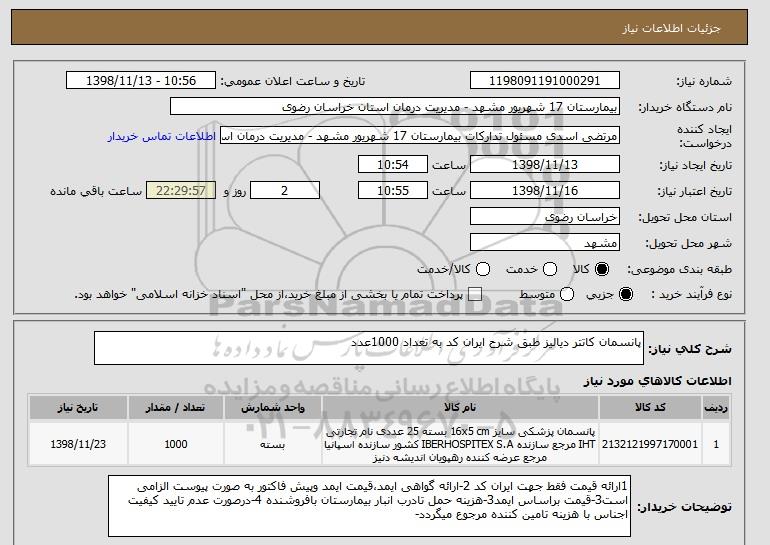Click the label شماره نیاز
Image resolution: width=770 pixels, height=545 pixels.
(x=704, y=82)
